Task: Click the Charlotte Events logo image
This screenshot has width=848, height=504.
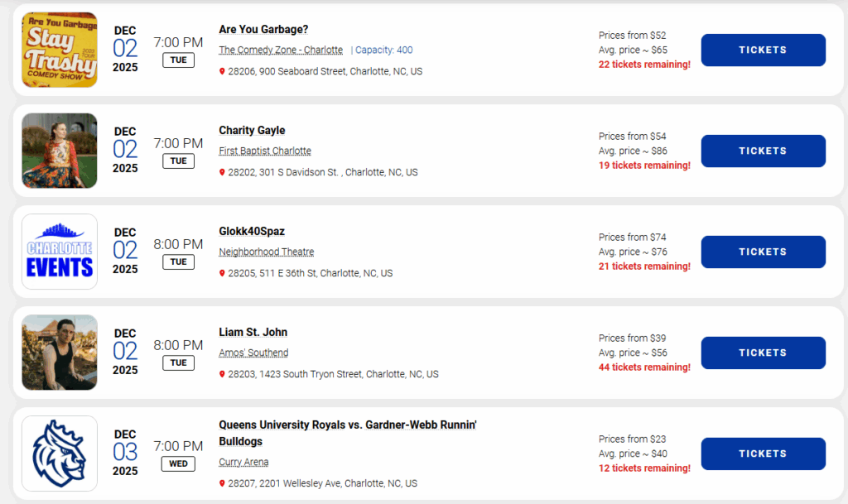Action: 60,252
